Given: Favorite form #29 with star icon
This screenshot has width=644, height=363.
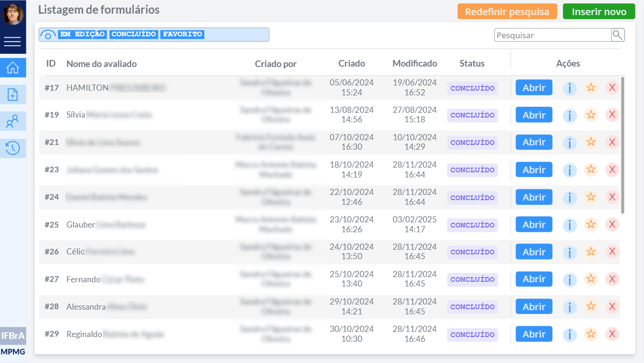Looking at the screenshot, I should coord(591,334).
